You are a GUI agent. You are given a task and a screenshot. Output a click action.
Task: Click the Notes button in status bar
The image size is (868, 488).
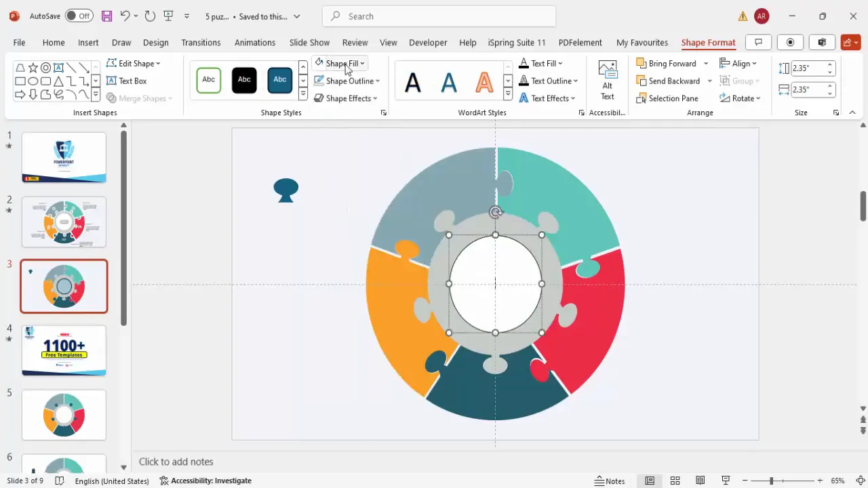[610, 481]
